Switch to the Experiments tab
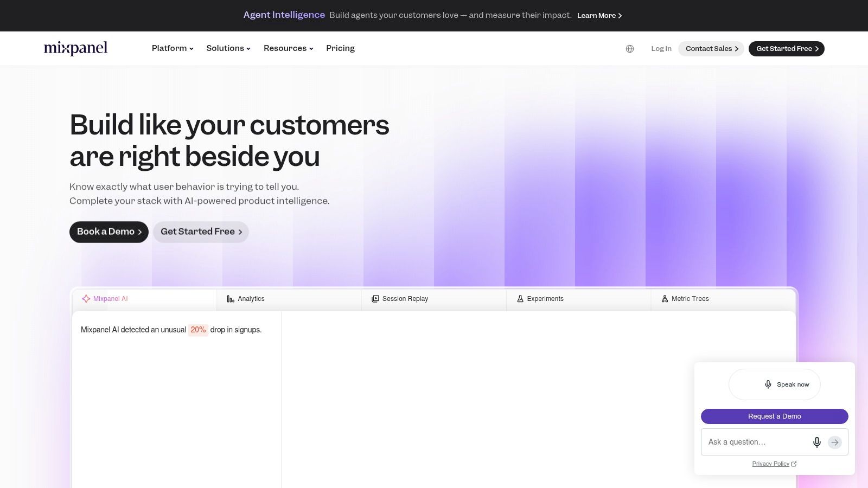Viewport: 868px width, 488px height. tap(579, 299)
